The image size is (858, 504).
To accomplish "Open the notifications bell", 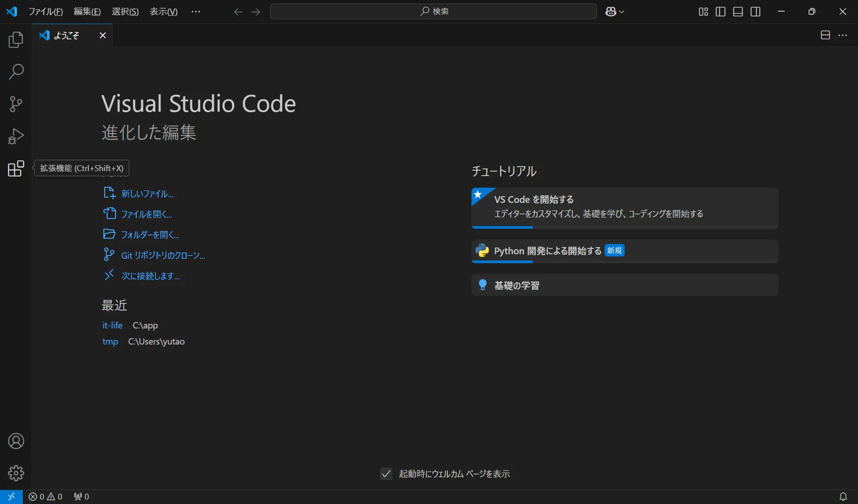I will (x=843, y=496).
